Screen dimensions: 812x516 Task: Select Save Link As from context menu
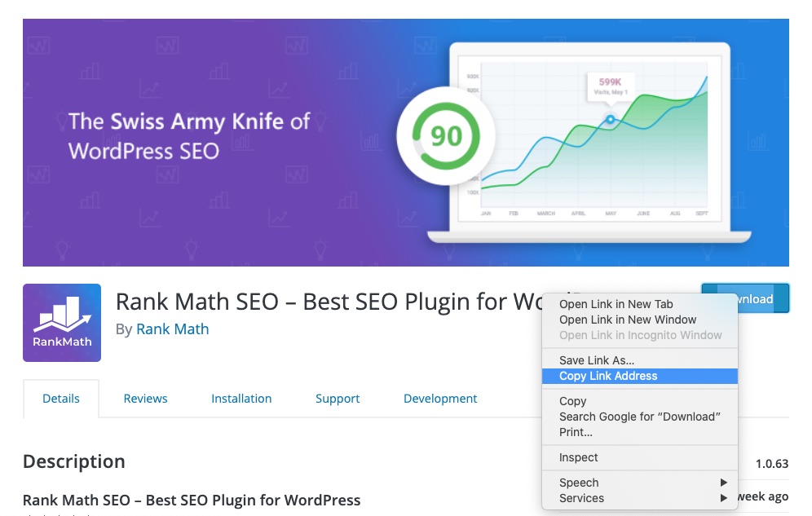596,360
